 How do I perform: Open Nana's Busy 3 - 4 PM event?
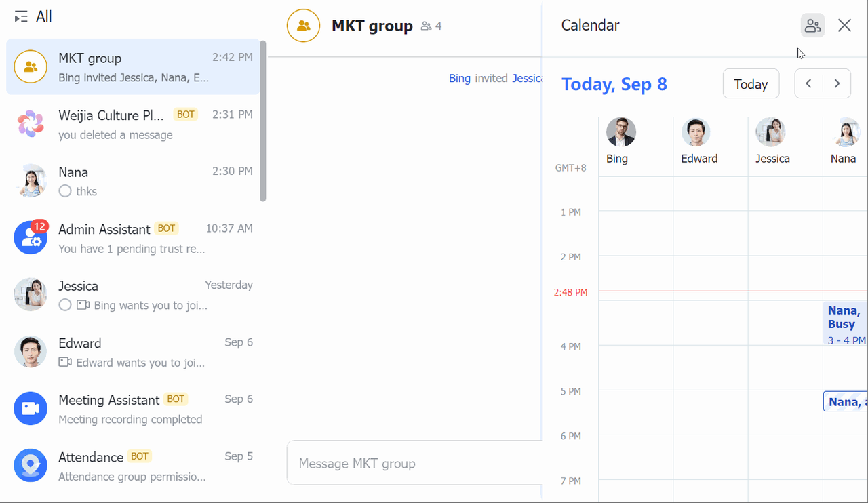pyautogui.click(x=845, y=324)
